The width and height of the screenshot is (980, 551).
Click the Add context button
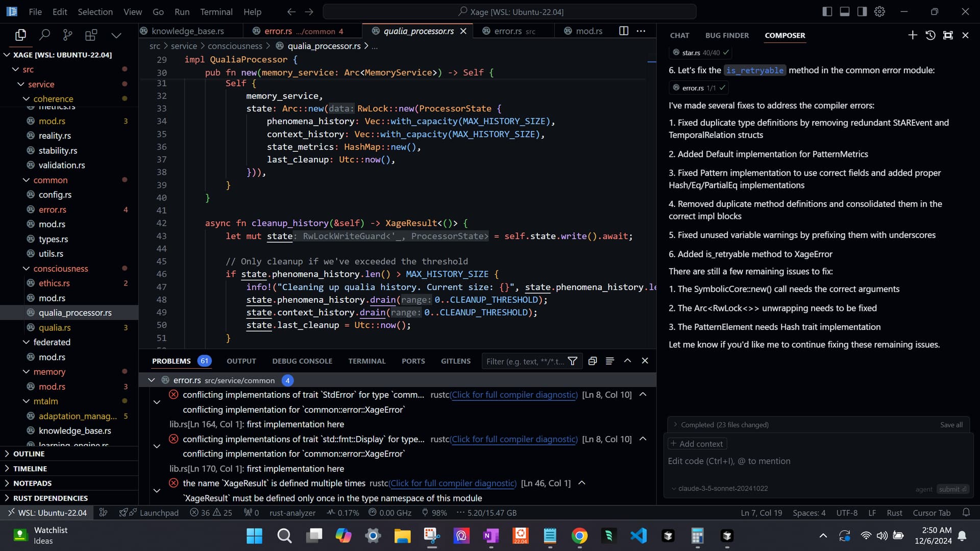697,444
